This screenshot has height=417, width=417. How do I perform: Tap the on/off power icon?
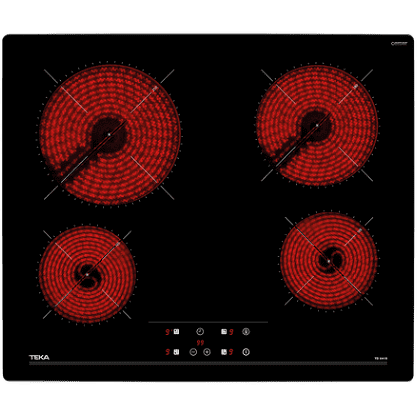[246, 352]
